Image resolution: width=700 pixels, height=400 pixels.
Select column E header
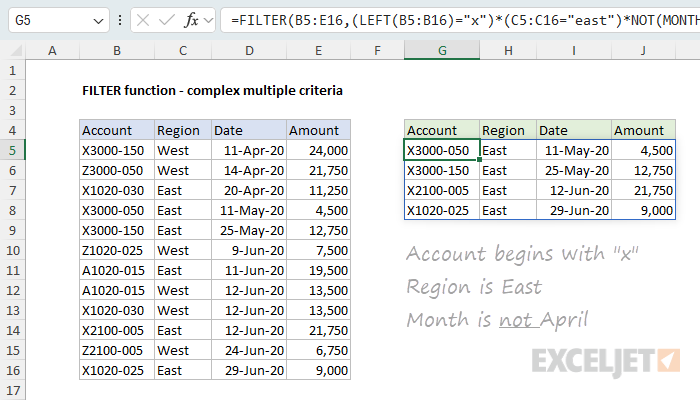click(318, 50)
